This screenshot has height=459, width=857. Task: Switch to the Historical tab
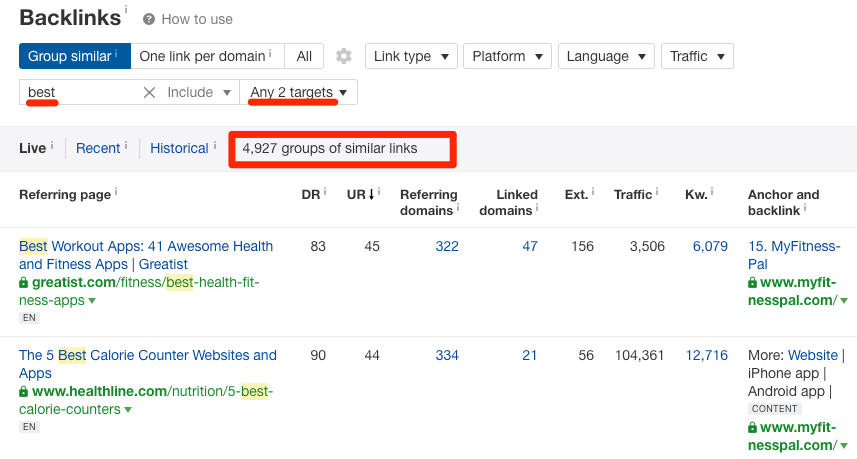tap(179, 148)
